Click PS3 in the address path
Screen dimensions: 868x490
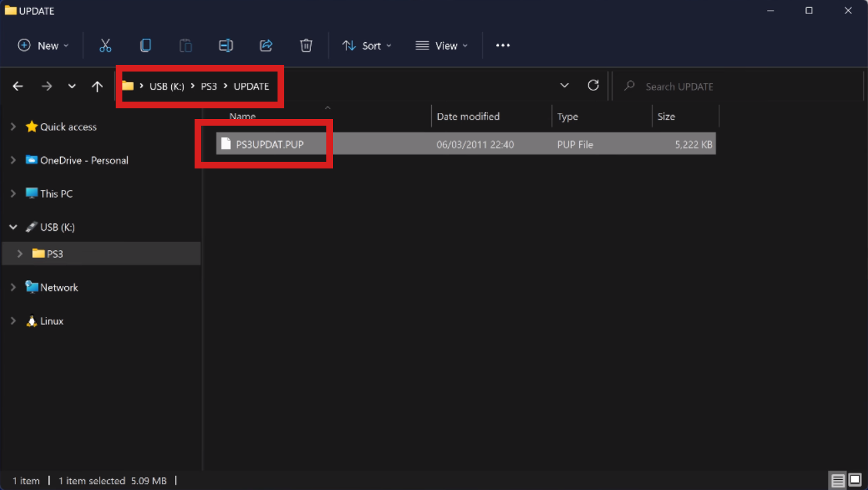[x=209, y=86]
